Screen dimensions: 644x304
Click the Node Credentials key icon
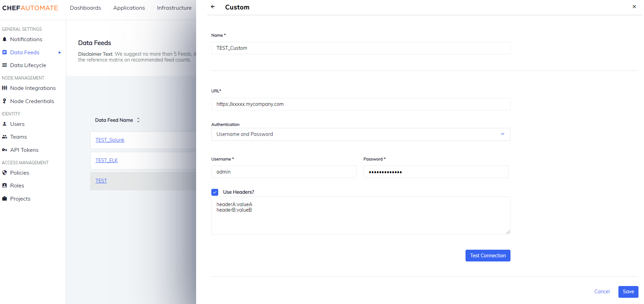pos(4,101)
